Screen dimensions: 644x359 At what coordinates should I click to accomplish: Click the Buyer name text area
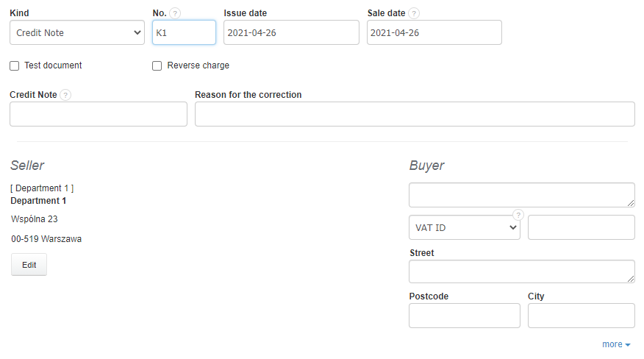click(521, 195)
